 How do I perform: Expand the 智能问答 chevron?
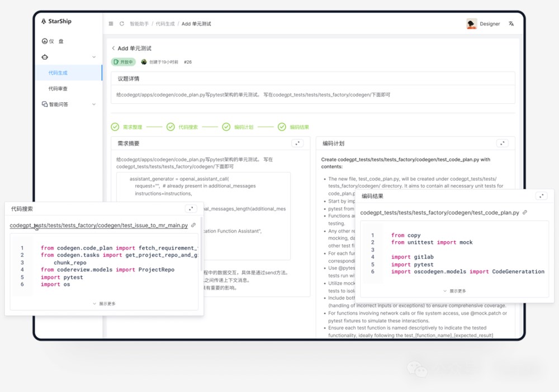pos(94,104)
